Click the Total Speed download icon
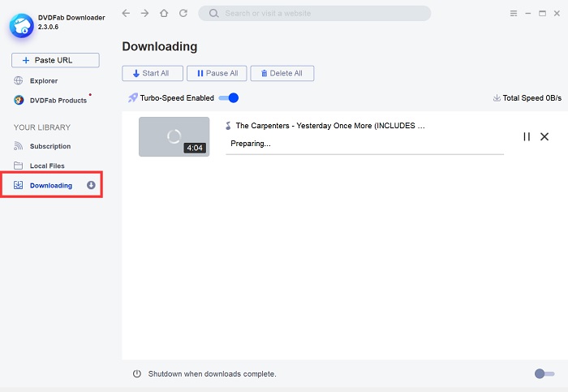 (497, 98)
